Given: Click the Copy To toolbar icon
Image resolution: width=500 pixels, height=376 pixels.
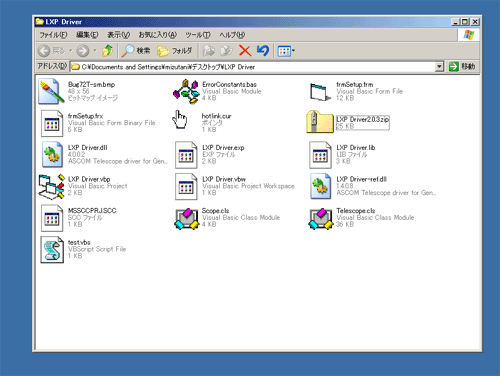Looking at the screenshot, I should click(x=227, y=51).
